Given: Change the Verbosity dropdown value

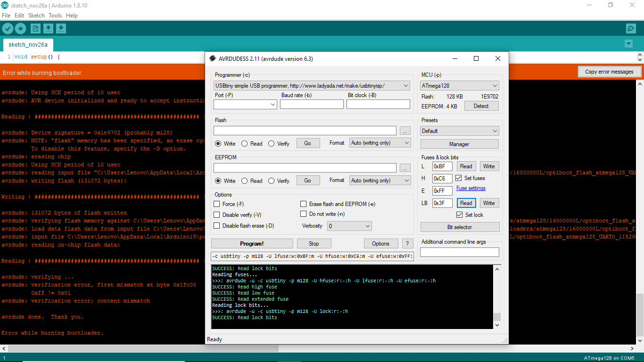Looking at the screenshot, I should (x=349, y=226).
